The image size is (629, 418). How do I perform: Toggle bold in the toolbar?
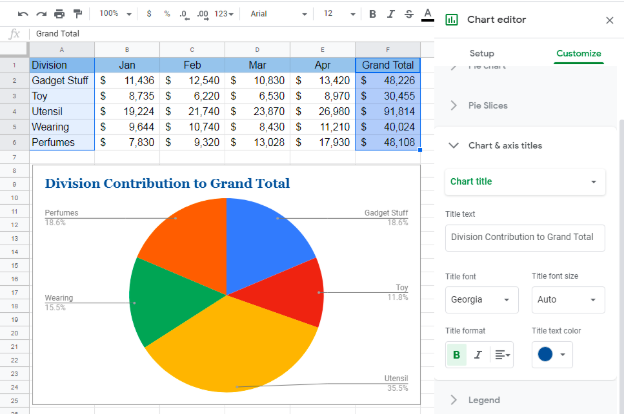[373, 14]
